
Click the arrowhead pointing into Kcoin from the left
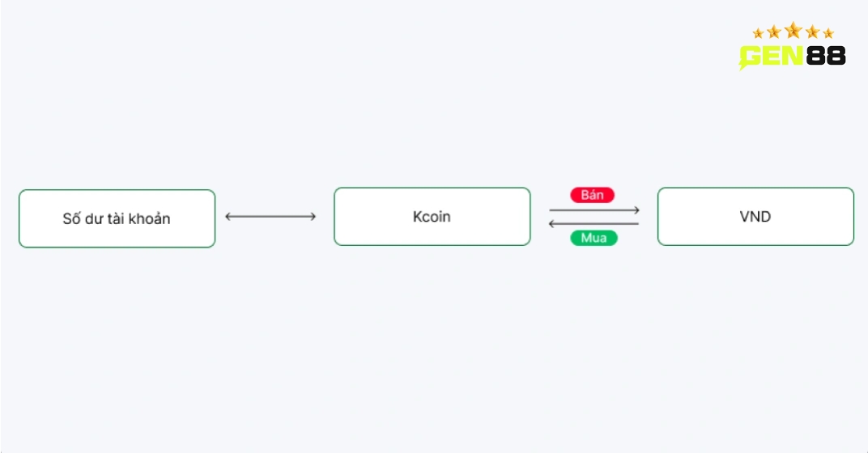[x=313, y=216]
